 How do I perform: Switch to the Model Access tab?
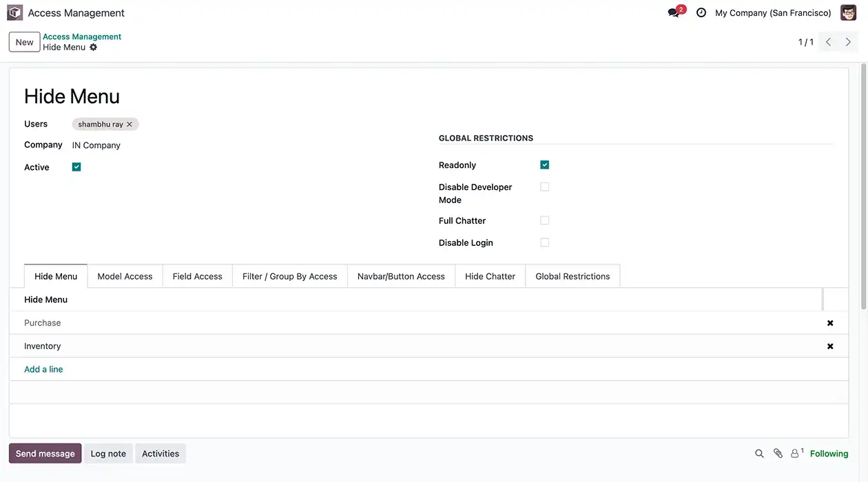(125, 275)
